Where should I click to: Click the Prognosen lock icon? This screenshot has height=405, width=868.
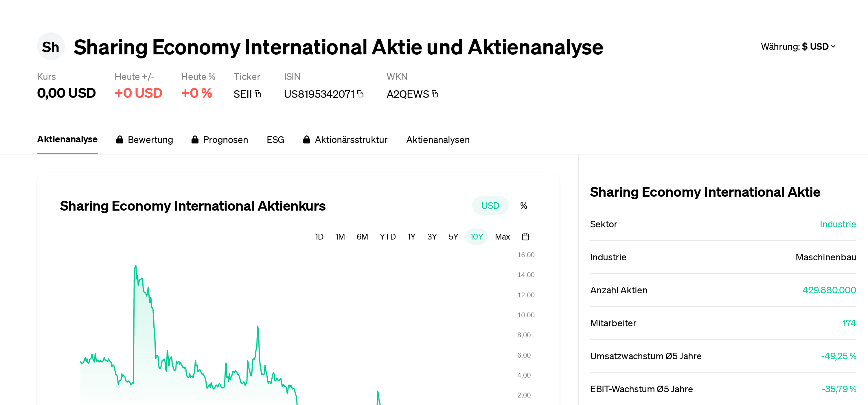coord(195,139)
